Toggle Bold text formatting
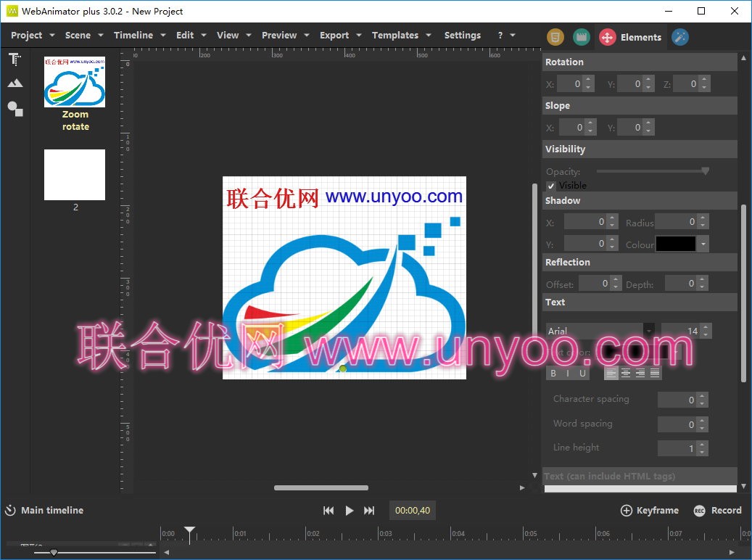The width and height of the screenshot is (752, 560). (x=553, y=374)
